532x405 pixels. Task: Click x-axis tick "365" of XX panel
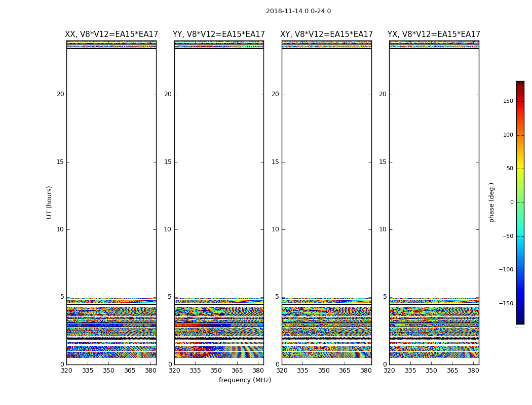(130, 371)
